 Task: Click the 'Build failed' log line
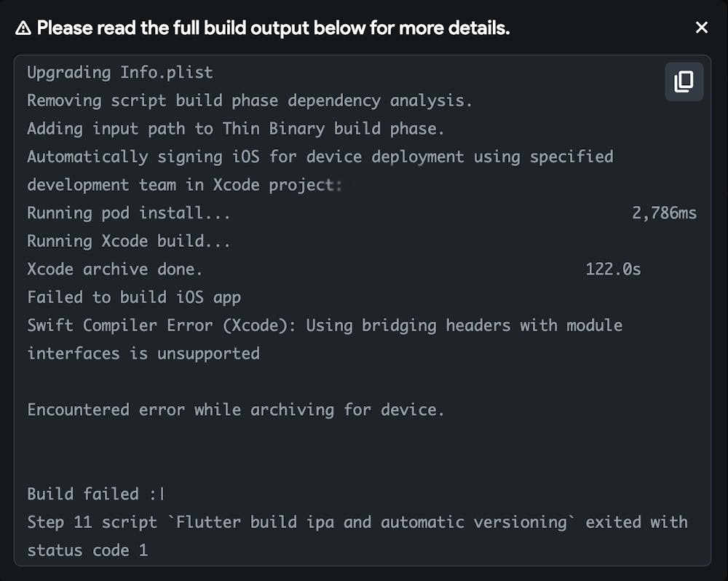95,494
